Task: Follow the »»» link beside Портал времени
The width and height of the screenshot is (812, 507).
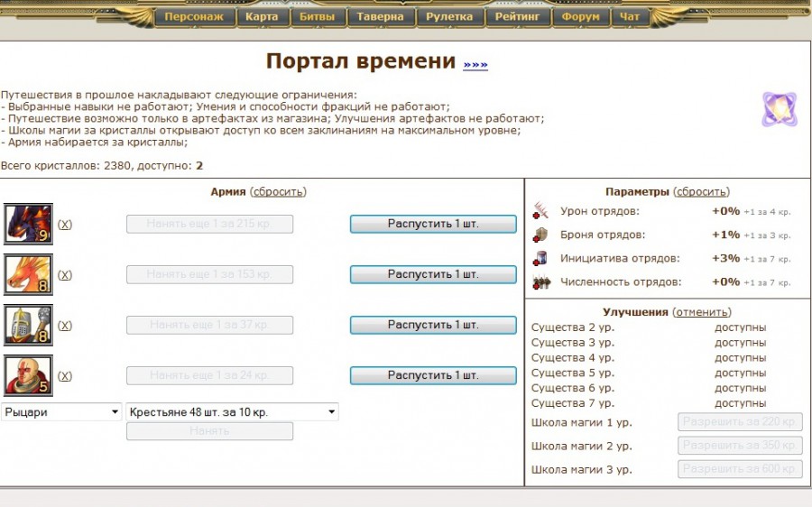Action: (475, 64)
